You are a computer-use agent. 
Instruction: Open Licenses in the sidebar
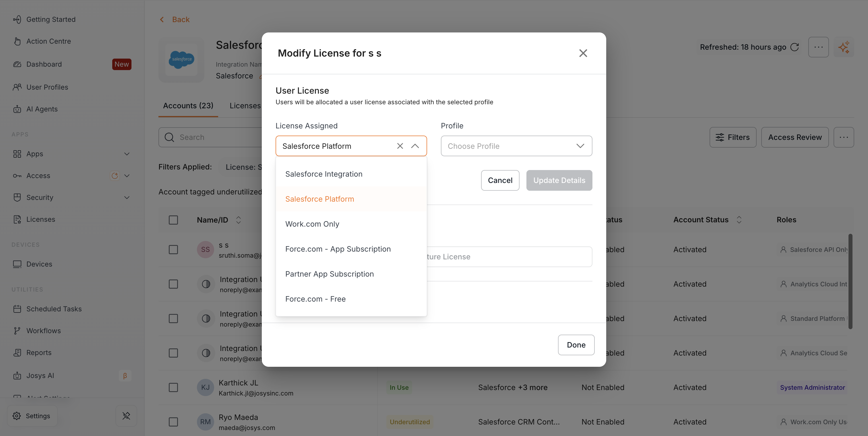[x=41, y=219]
